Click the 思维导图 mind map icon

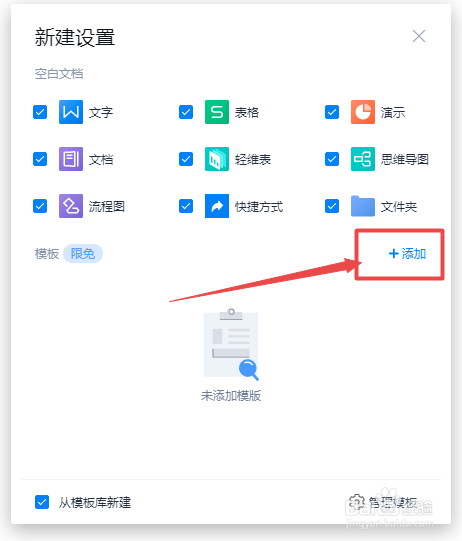(363, 159)
